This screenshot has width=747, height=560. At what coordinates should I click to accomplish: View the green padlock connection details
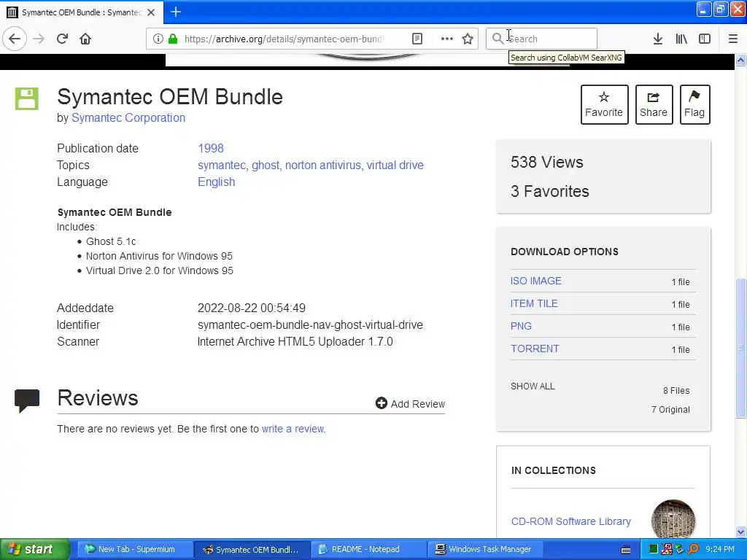click(x=173, y=39)
